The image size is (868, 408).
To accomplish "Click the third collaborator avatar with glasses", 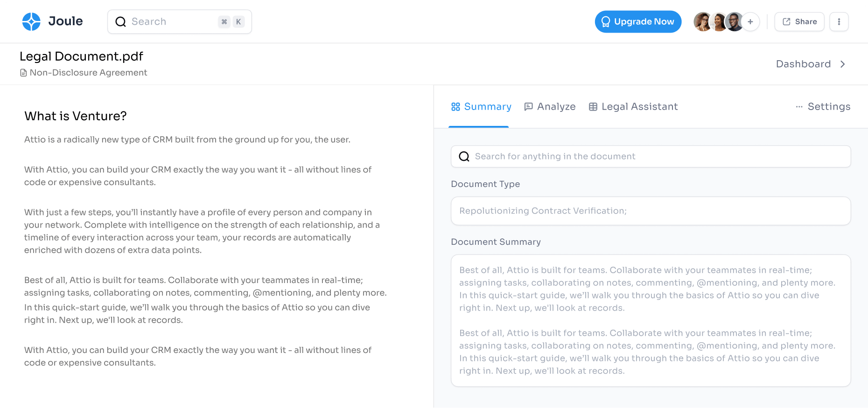I will click(734, 22).
